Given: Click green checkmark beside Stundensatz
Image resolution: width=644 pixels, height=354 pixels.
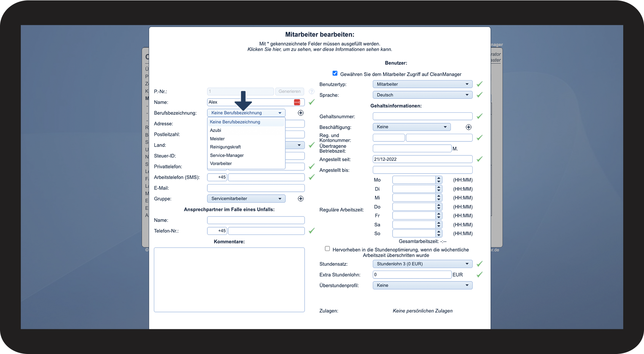Looking at the screenshot, I should click(480, 264).
